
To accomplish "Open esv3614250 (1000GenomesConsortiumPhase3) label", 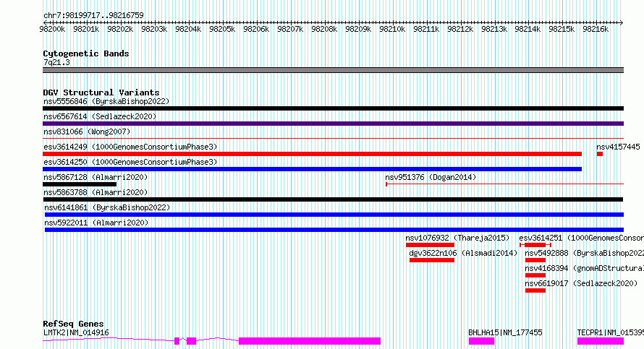I will coord(130,162).
